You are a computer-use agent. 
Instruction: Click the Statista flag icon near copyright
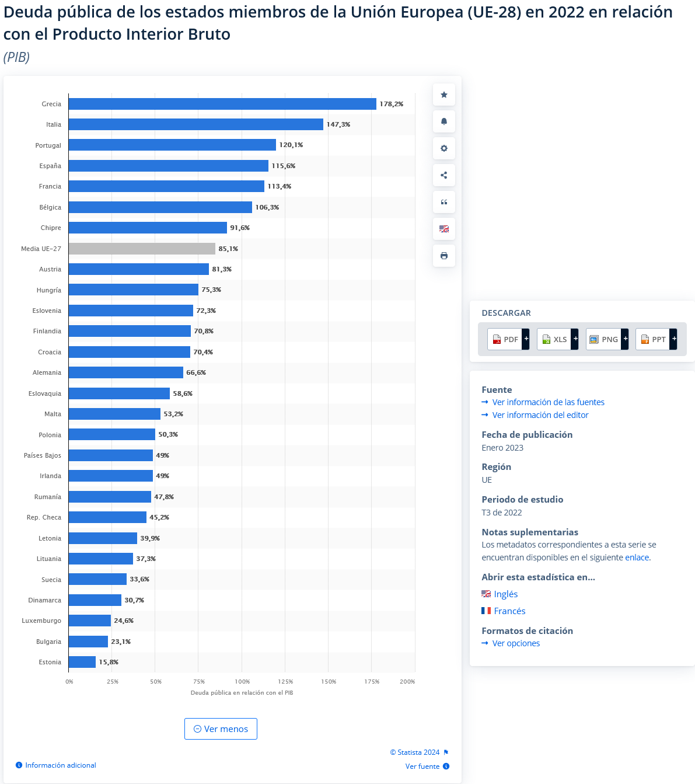[446, 752]
